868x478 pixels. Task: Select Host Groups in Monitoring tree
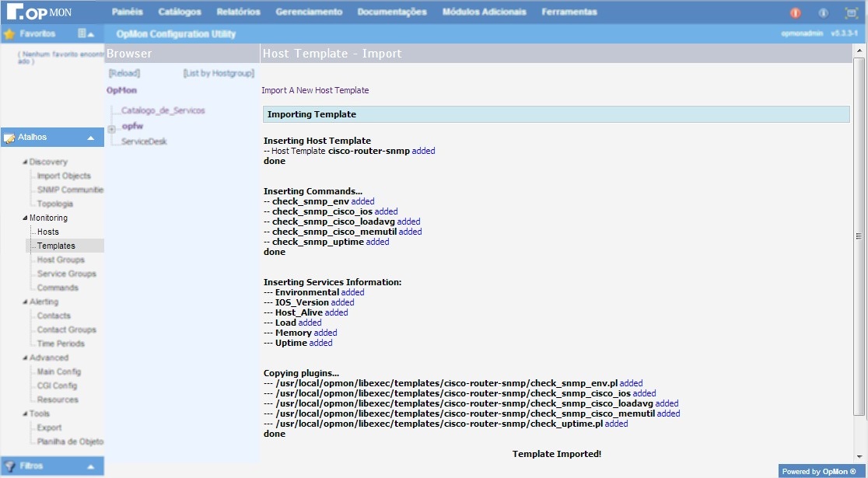[x=61, y=260]
